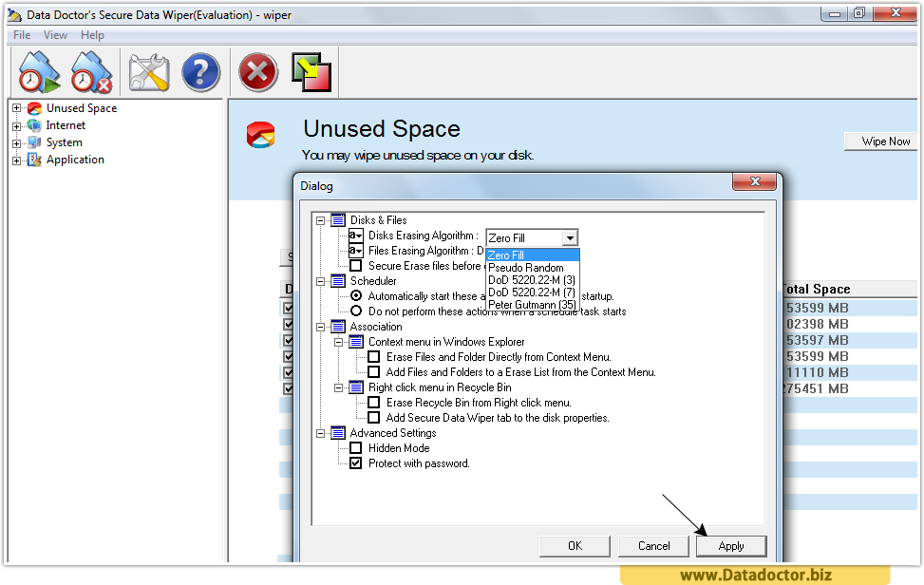Toggle Secure Erase files before checkbox

click(356, 266)
